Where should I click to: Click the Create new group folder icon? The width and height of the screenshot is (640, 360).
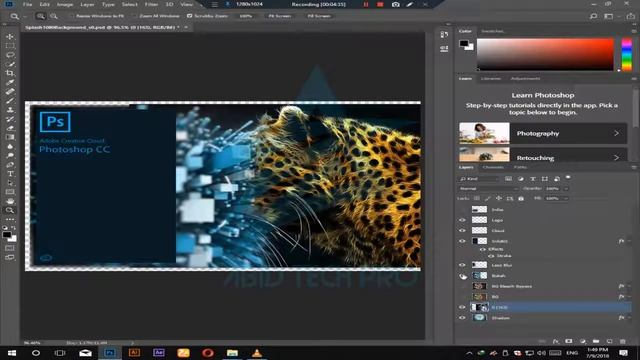pos(596,341)
